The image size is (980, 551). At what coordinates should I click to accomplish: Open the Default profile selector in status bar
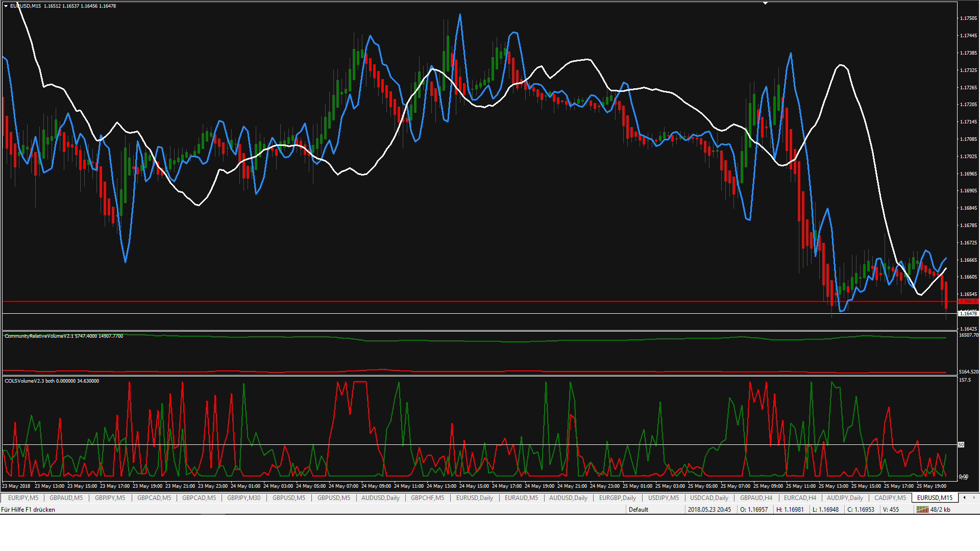(638, 510)
